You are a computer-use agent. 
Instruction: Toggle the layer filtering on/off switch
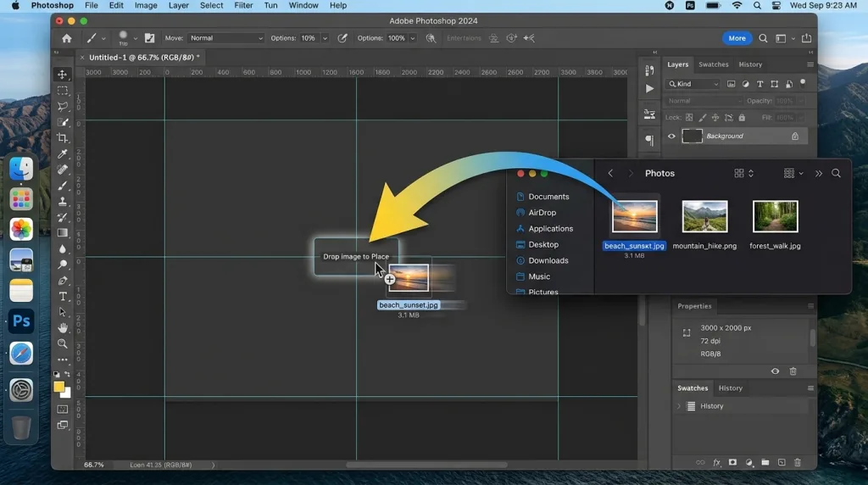point(803,83)
